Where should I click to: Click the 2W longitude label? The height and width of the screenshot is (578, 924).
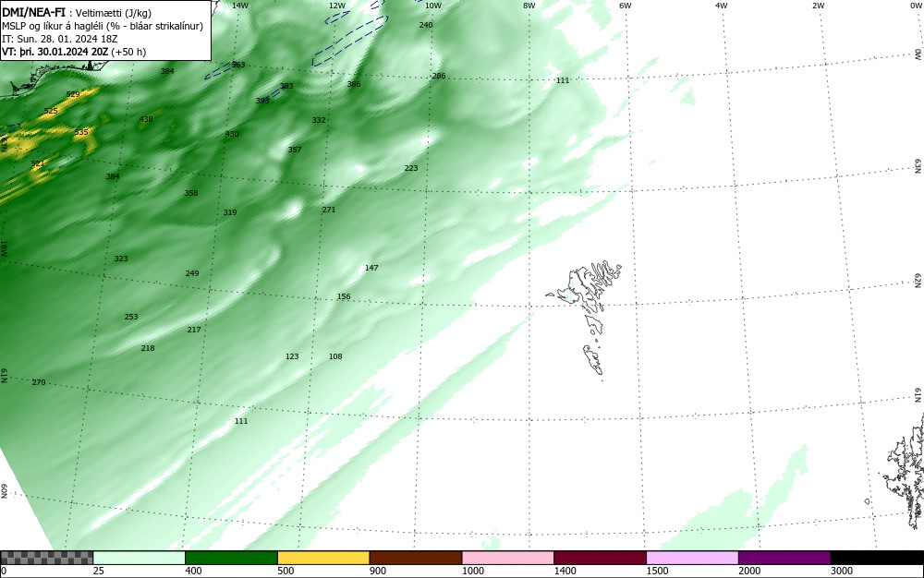818,6
